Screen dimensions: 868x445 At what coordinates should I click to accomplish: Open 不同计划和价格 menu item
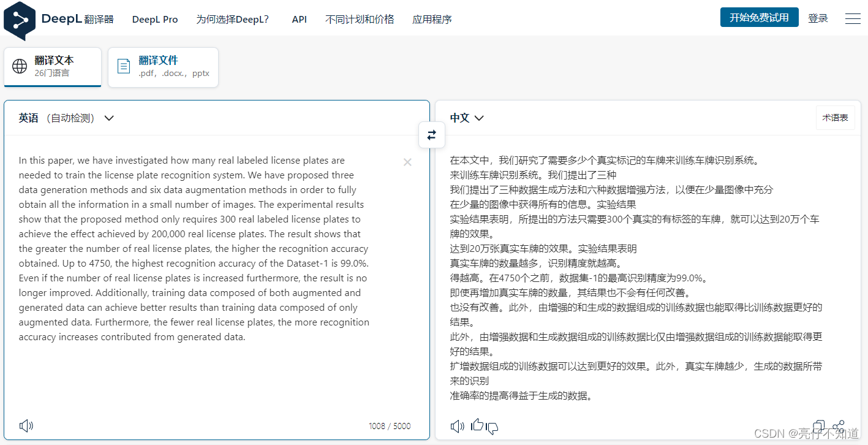pos(360,19)
